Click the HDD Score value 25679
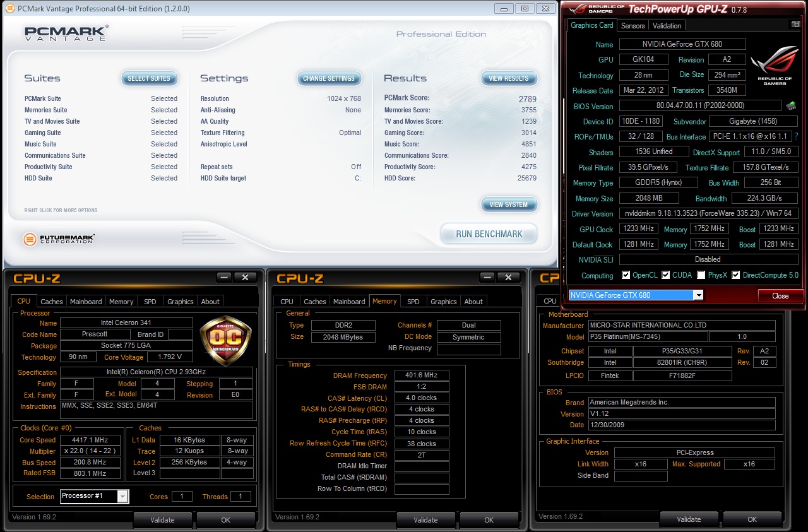Screen dimensions: 808x532 [526, 178]
